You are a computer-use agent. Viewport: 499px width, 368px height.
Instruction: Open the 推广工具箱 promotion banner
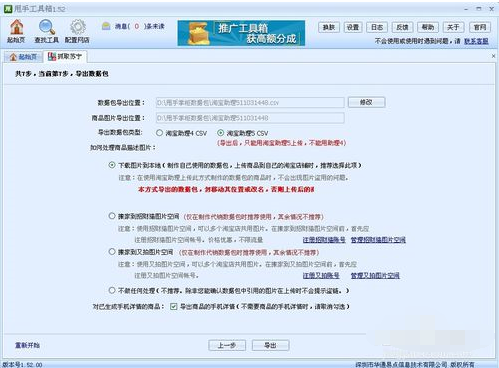(x=241, y=33)
